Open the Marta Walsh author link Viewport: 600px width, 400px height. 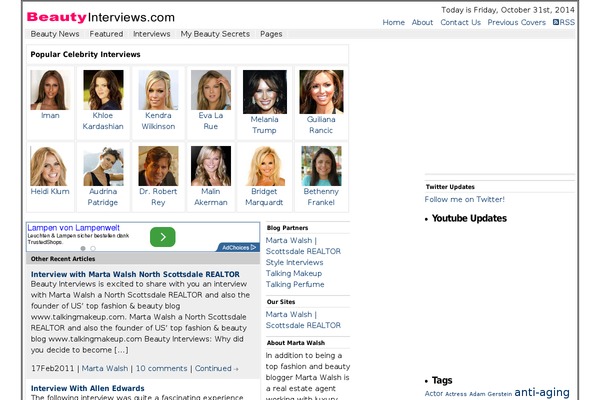click(105, 369)
